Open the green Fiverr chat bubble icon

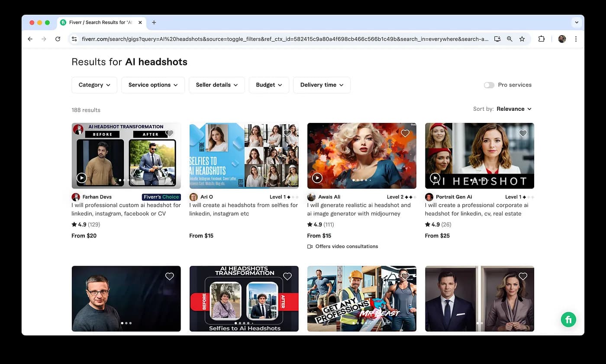click(x=568, y=319)
